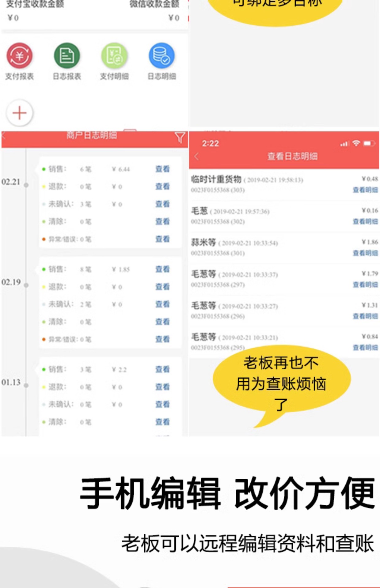Open 查看明细 for 蒜米等 ¥1.86
This screenshot has height=588, width=380.
coord(365,253)
